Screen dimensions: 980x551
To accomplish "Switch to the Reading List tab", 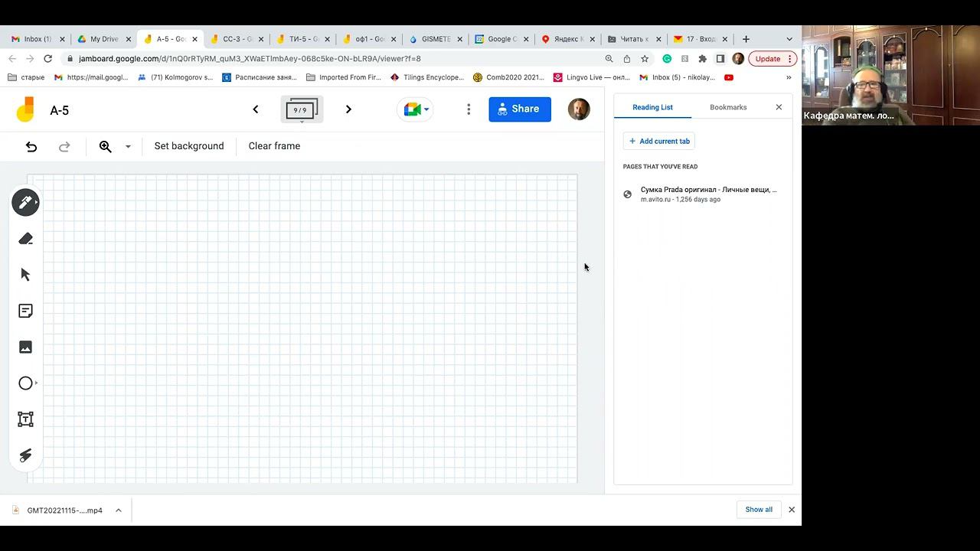I will pyautogui.click(x=652, y=107).
